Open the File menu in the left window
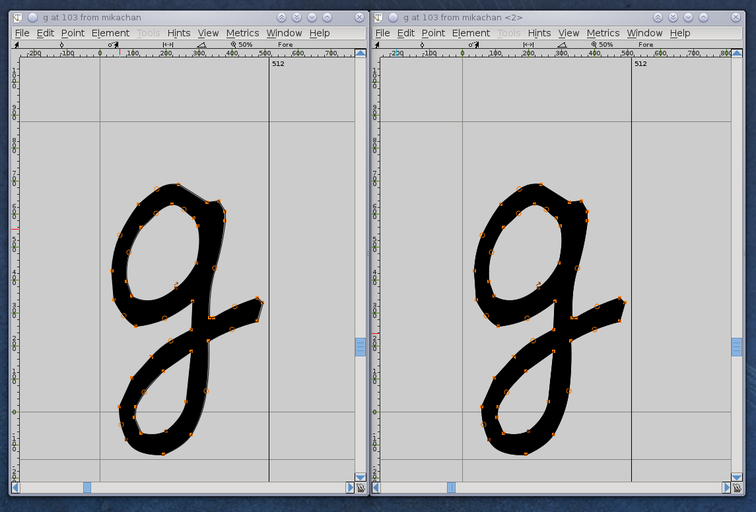This screenshot has height=512, width=756. 22,33
